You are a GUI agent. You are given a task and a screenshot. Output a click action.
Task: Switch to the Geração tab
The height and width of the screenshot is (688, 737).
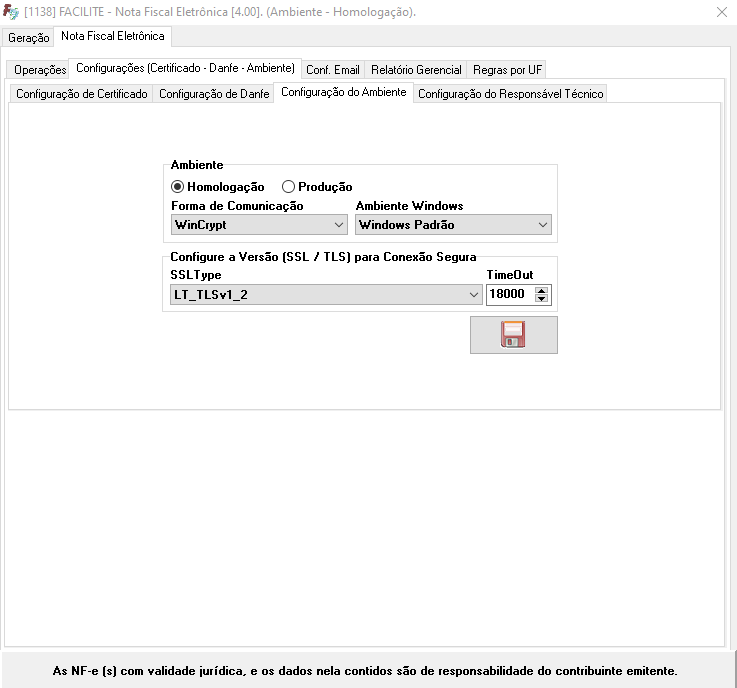tap(29, 38)
